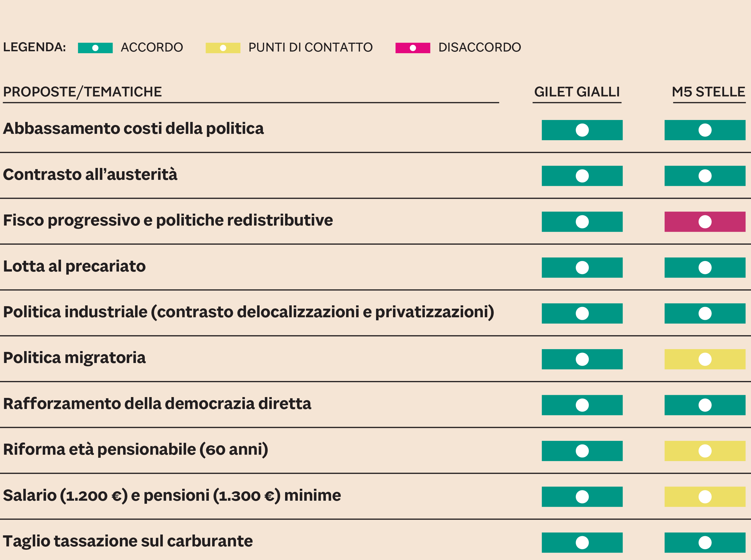The width and height of the screenshot is (751, 560).
Task: Click the yellow PUNTI DI CONTATTO legend swatch
Action: coord(223,48)
